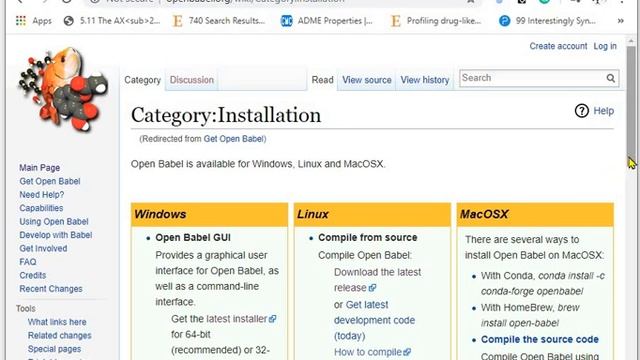Click external-link icon after 'release'
Image resolution: width=640 pixels, height=360 pixels.
372,288
